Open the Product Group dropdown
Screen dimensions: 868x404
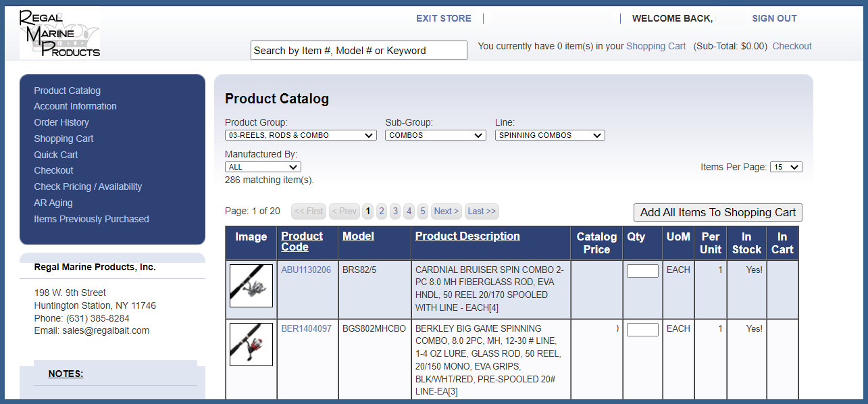point(301,135)
